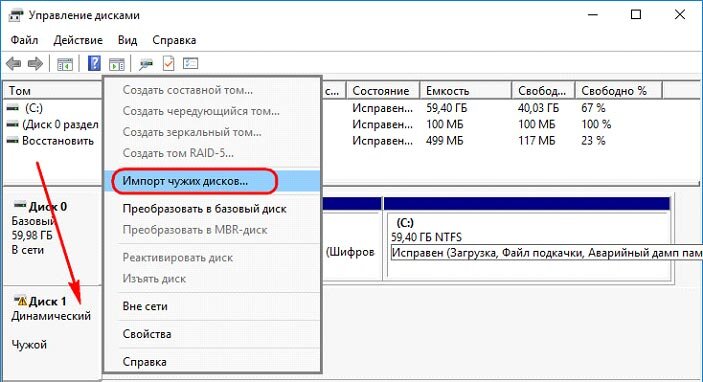Open Свойства from the context menu

tap(212, 334)
